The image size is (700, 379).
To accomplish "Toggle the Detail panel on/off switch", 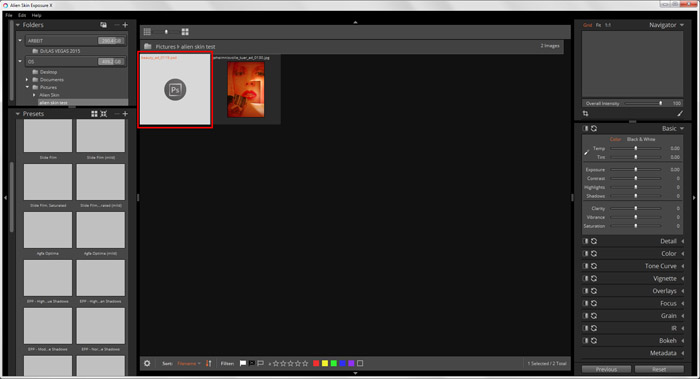I will 585,241.
